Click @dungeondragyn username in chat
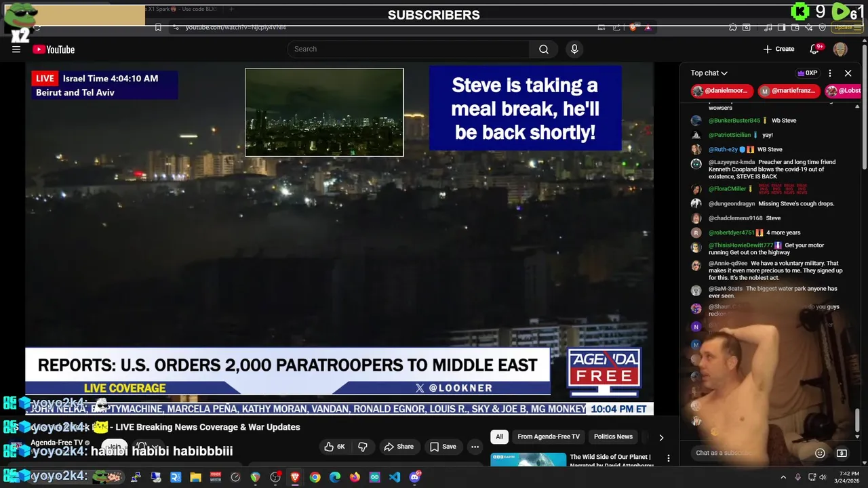This screenshot has width=868, height=488. tap(732, 203)
